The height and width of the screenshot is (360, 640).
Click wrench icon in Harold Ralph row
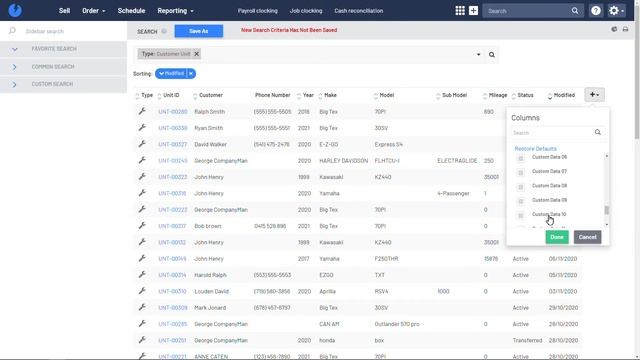point(142,274)
